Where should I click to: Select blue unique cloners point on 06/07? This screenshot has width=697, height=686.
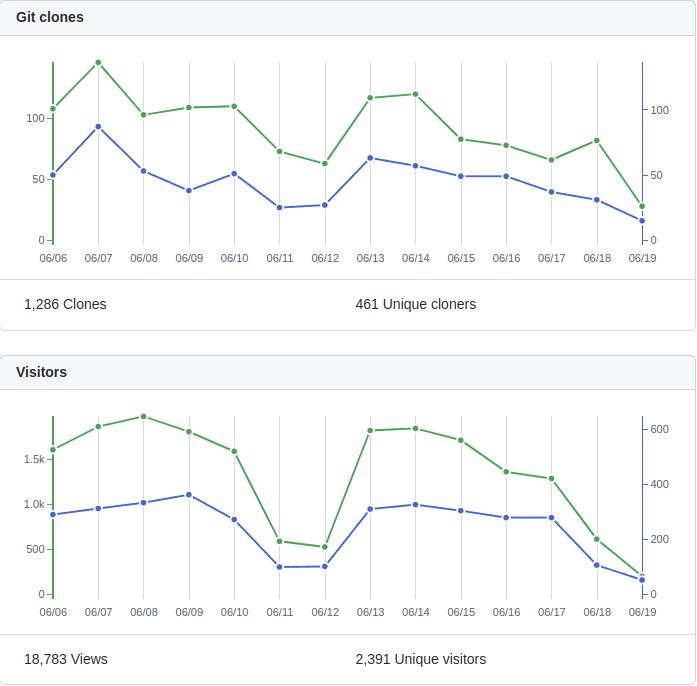click(98, 127)
